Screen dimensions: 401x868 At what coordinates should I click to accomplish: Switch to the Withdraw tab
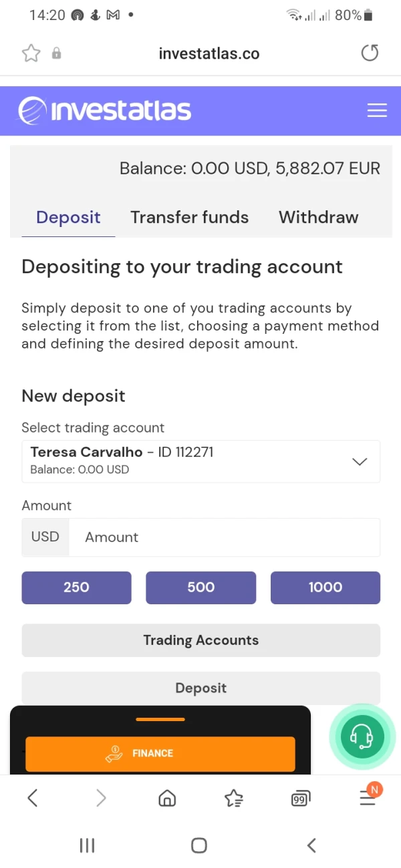pyautogui.click(x=318, y=218)
